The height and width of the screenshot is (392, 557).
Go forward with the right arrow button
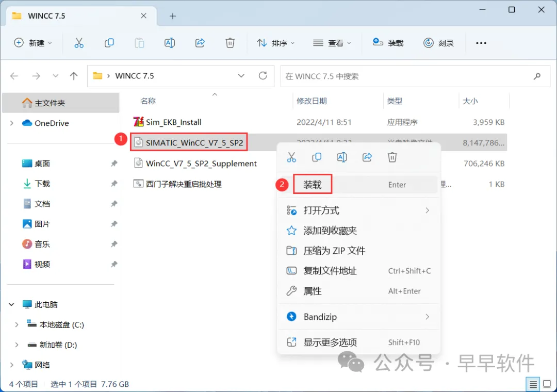tap(36, 76)
